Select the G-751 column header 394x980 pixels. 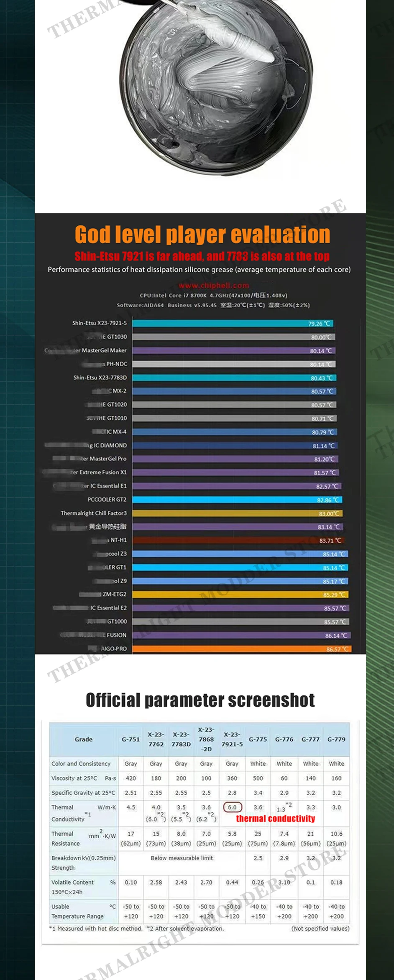(x=130, y=739)
